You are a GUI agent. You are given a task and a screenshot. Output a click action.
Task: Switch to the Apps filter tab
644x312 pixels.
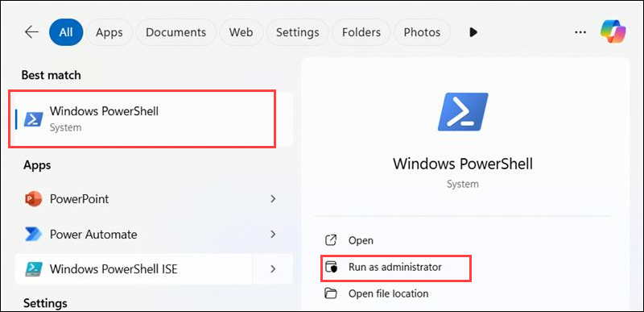click(x=109, y=32)
